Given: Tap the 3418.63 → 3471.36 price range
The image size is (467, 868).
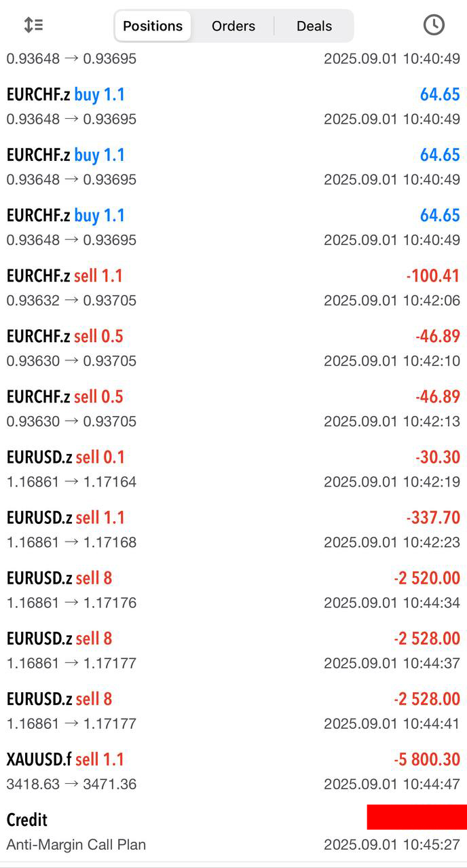Looking at the screenshot, I should 71,785.
